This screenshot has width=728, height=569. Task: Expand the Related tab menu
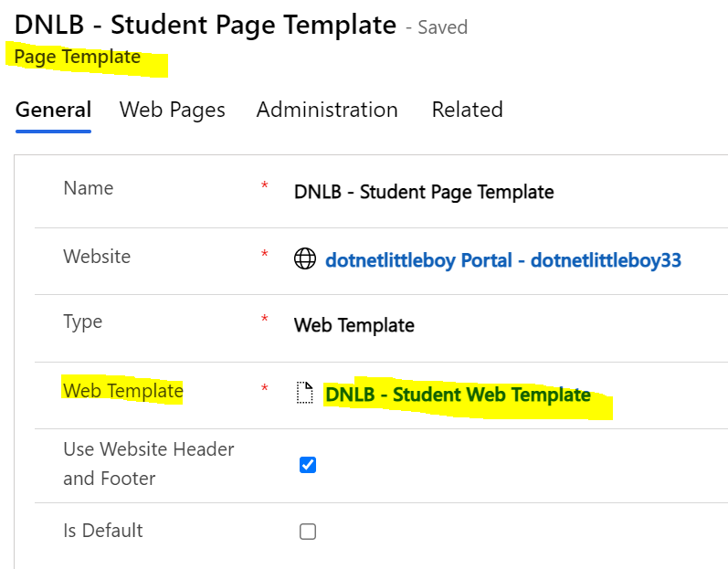[468, 110]
